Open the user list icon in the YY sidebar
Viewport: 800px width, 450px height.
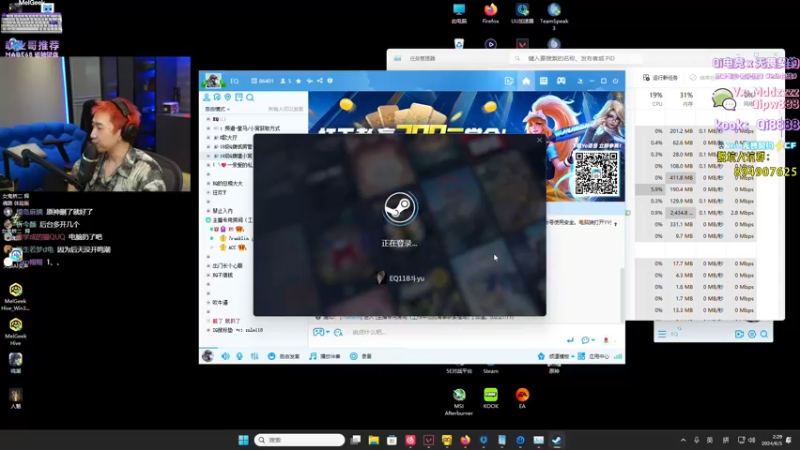(207, 97)
